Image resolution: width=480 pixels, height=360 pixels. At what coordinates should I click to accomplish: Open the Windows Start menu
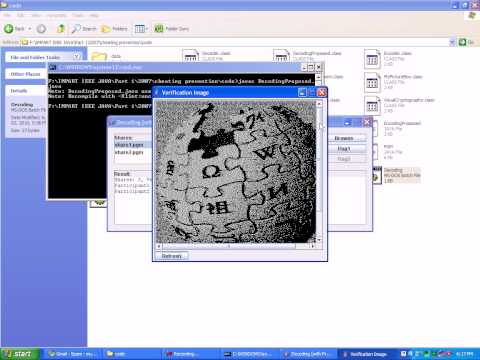coord(19,354)
